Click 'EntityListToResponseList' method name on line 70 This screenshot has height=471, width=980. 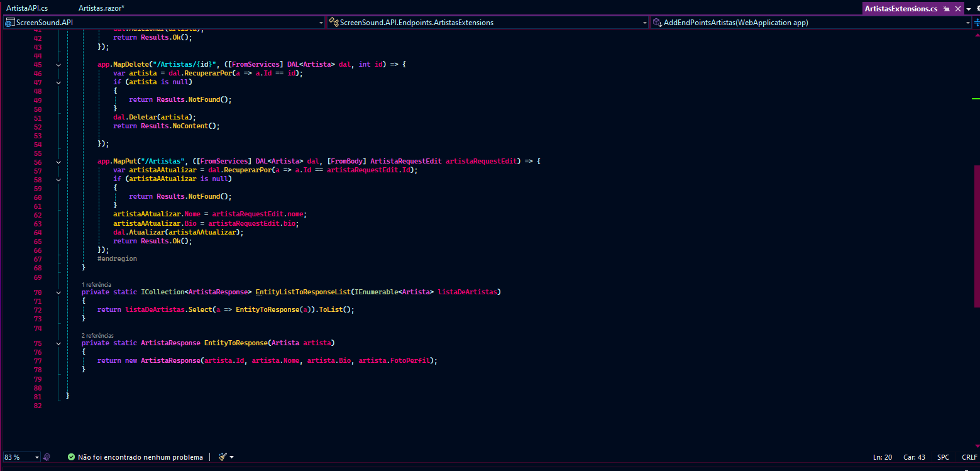(302, 292)
